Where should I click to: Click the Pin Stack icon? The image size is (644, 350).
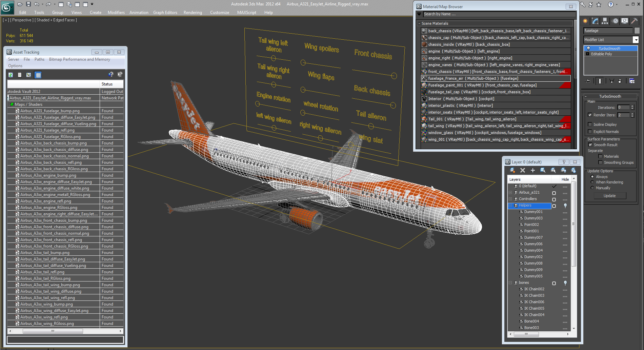[x=588, y=81]
